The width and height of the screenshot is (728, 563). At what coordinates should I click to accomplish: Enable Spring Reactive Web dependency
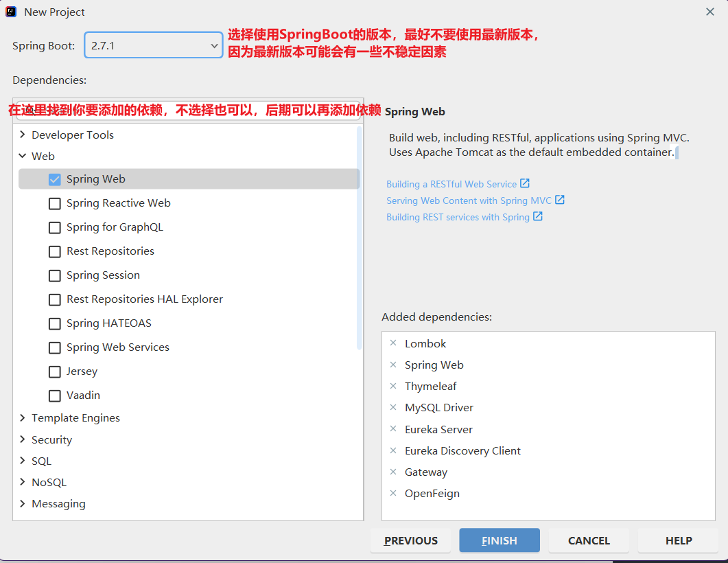[55, 203]
